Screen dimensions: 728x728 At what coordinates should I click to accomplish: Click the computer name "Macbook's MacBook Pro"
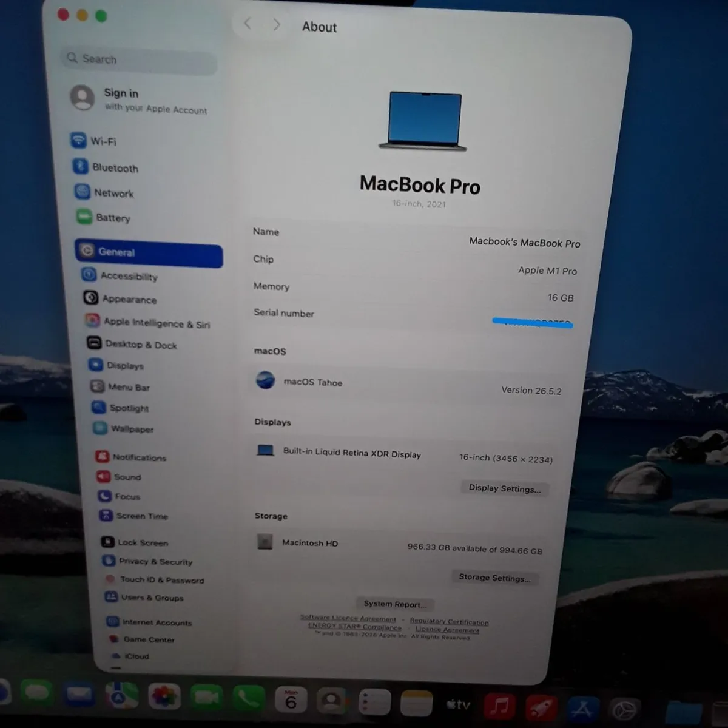525,242
